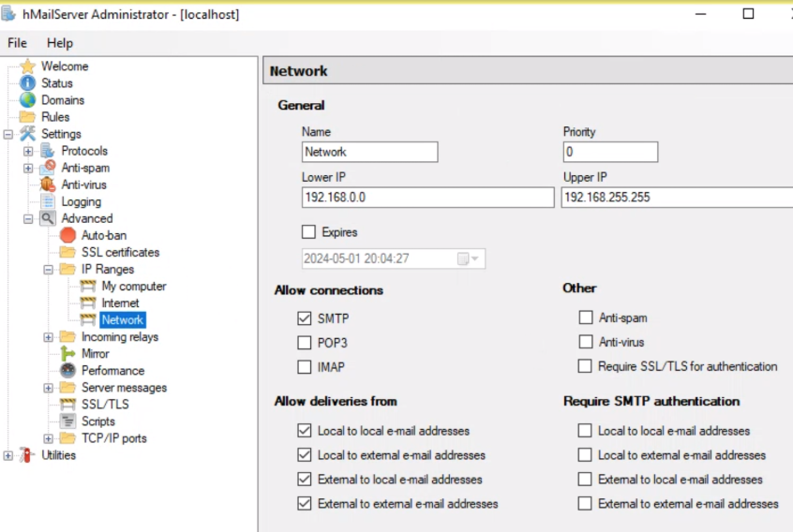Select the Internet IP range

tap(120, 303)
